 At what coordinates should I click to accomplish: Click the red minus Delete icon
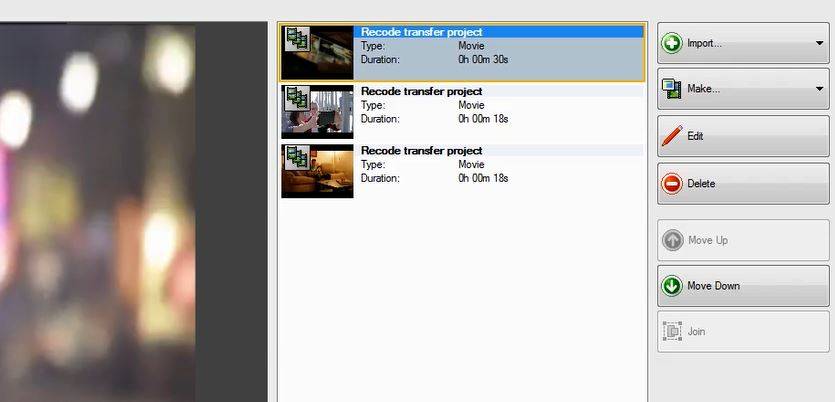(x=672, y=184)
